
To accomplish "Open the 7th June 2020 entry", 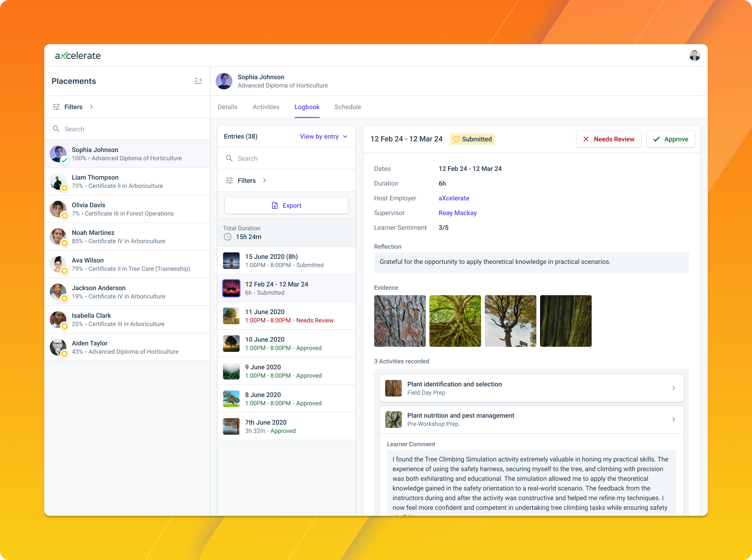I will (x=287, y=426).
